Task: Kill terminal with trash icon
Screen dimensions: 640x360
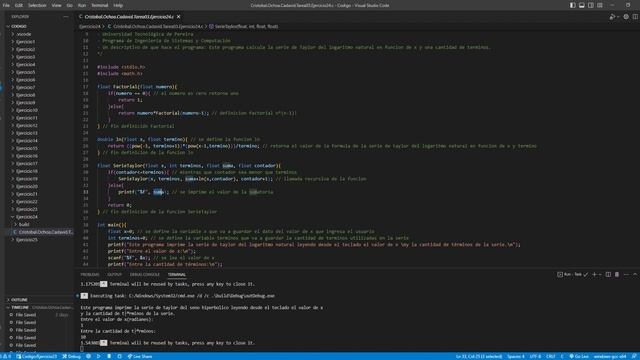Action: pyautogui.click(x=617, y=274)
